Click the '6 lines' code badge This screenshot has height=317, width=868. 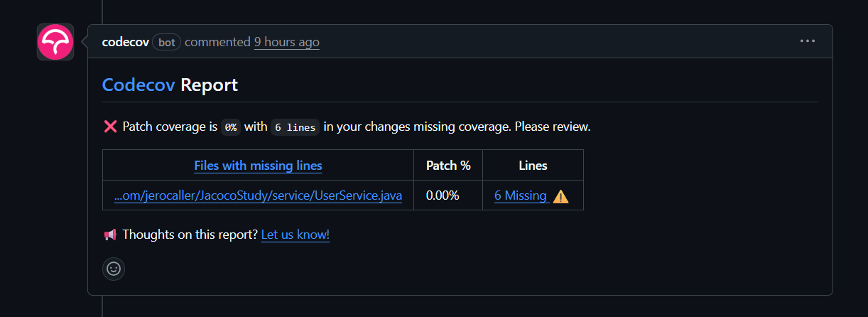[295, 127]
